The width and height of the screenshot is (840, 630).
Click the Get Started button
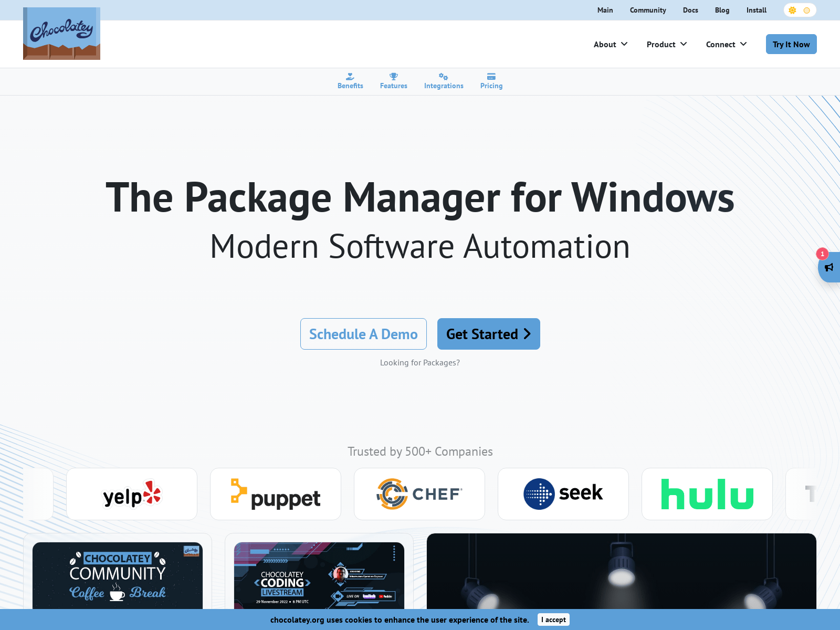pos(489,334)
